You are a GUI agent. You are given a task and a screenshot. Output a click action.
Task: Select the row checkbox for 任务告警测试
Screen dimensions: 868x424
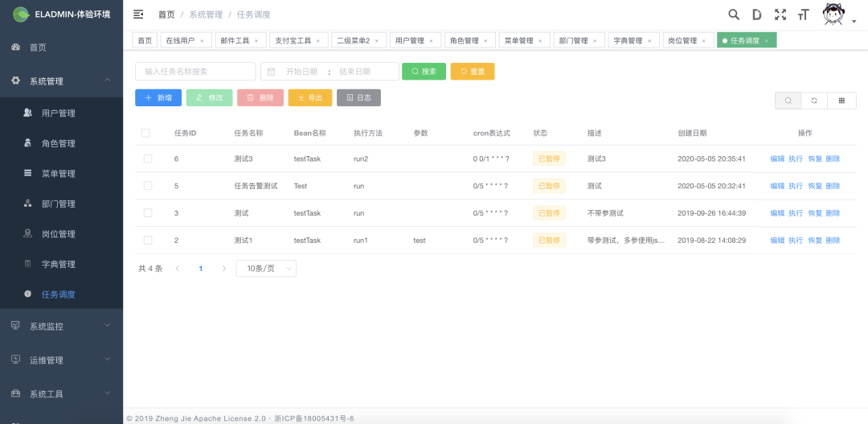pos(148,186)
